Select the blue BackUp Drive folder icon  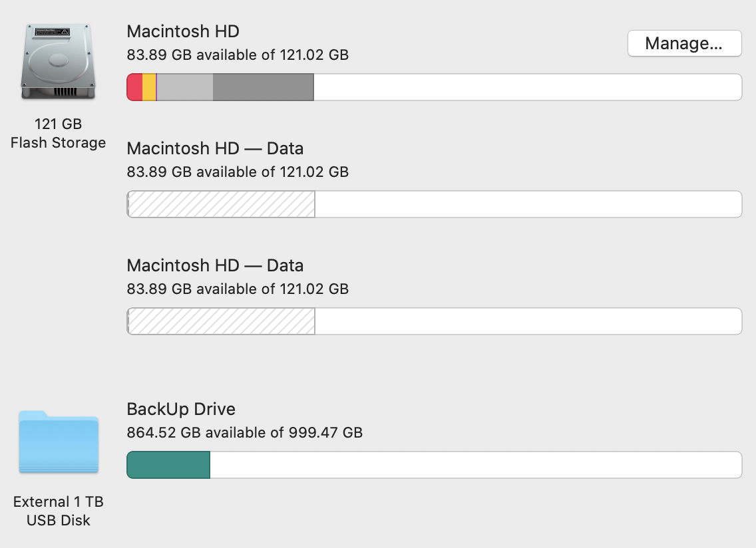[59, 442]
